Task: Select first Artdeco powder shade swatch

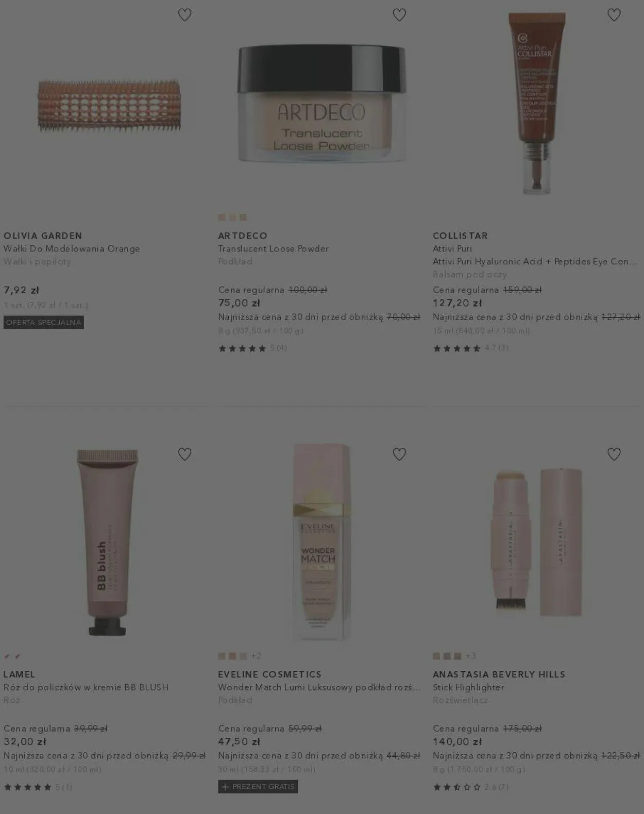Action: 222,217
